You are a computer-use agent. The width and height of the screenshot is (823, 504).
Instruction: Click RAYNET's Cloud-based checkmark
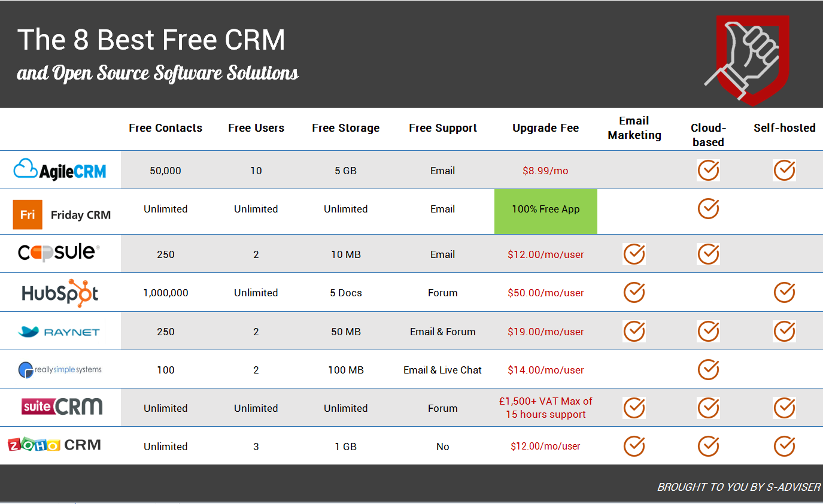(708, 331)
